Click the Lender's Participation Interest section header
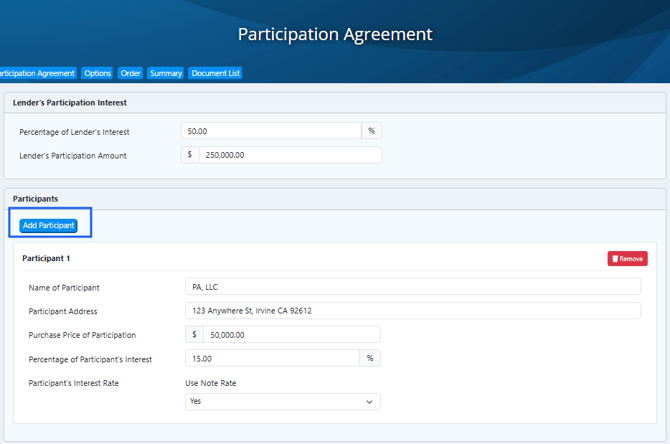 (x=68, y=102)
